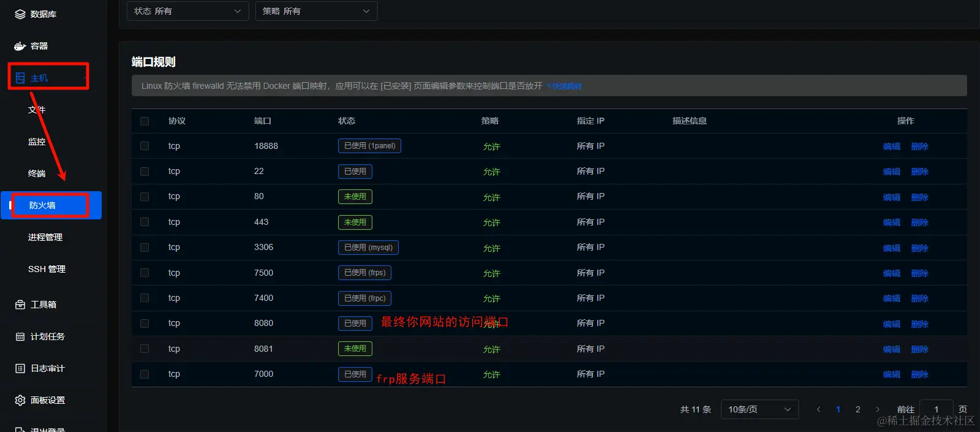Check the box for port 3306
Viewport: 980px width, 432px height.
click(145, 248)
